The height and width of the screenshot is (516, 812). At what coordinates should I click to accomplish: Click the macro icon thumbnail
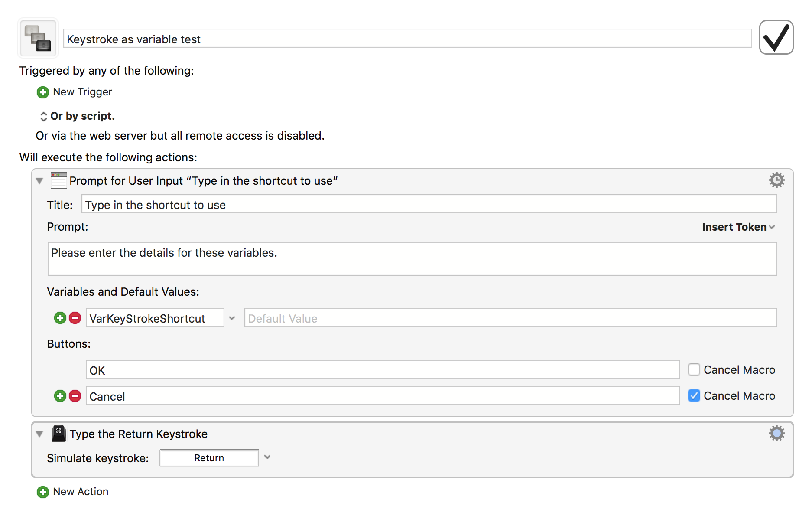tap(38, 38)
